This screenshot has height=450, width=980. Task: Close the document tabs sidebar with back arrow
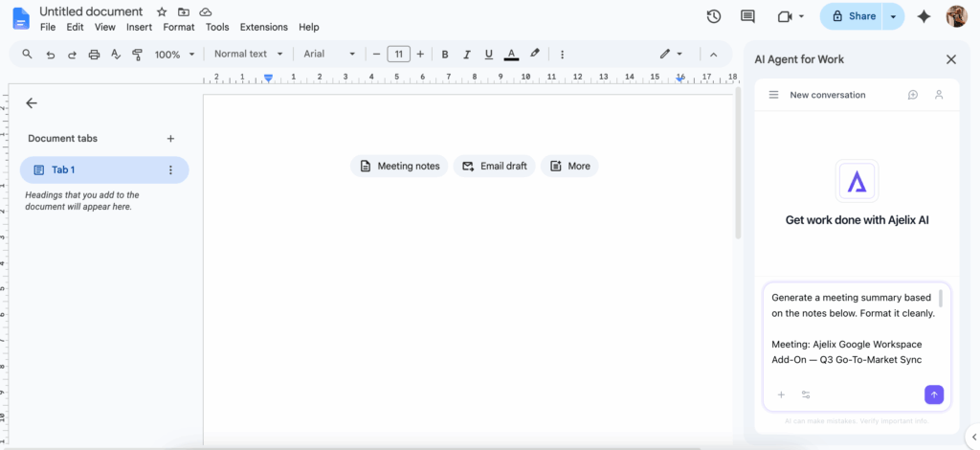pos(32,103)
